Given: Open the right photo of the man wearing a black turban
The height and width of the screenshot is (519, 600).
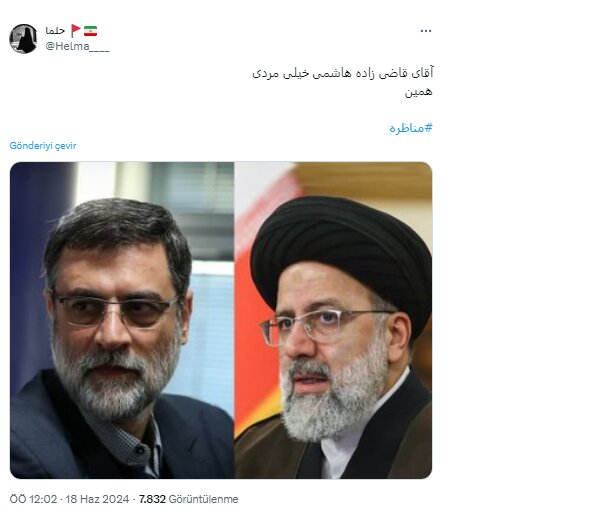Looking at the screenshot, I should coord(333,320).
